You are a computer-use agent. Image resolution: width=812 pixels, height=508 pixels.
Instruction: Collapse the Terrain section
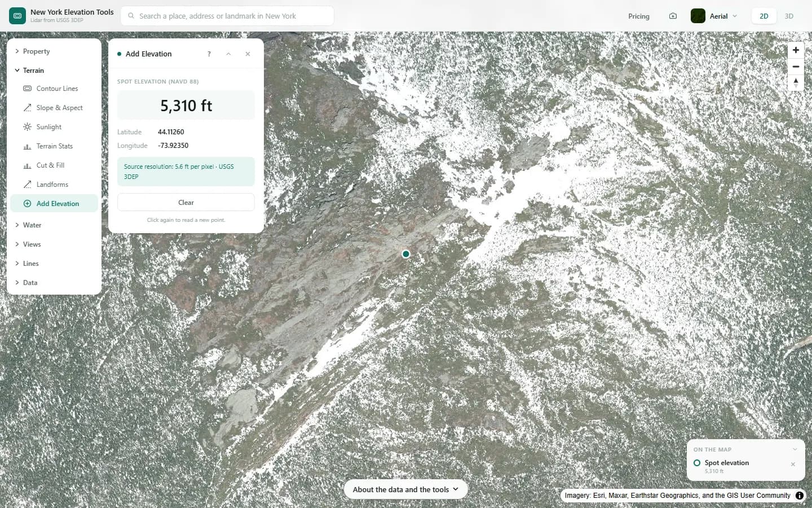54,71
